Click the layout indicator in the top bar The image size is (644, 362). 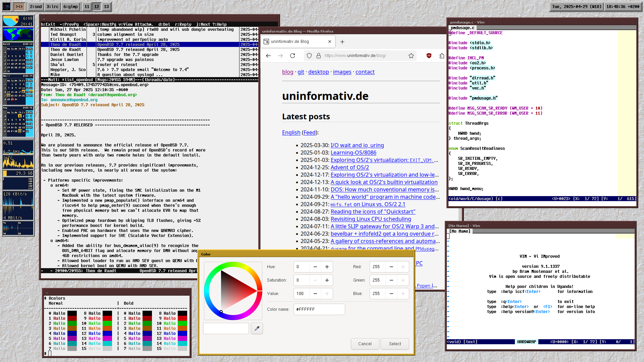click(x=19, y=6)
